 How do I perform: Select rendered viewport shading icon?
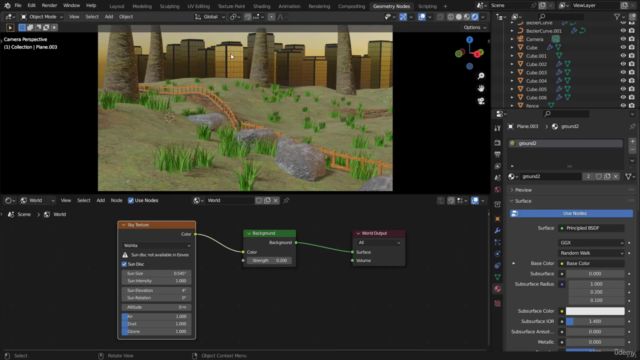coord(475,17)
